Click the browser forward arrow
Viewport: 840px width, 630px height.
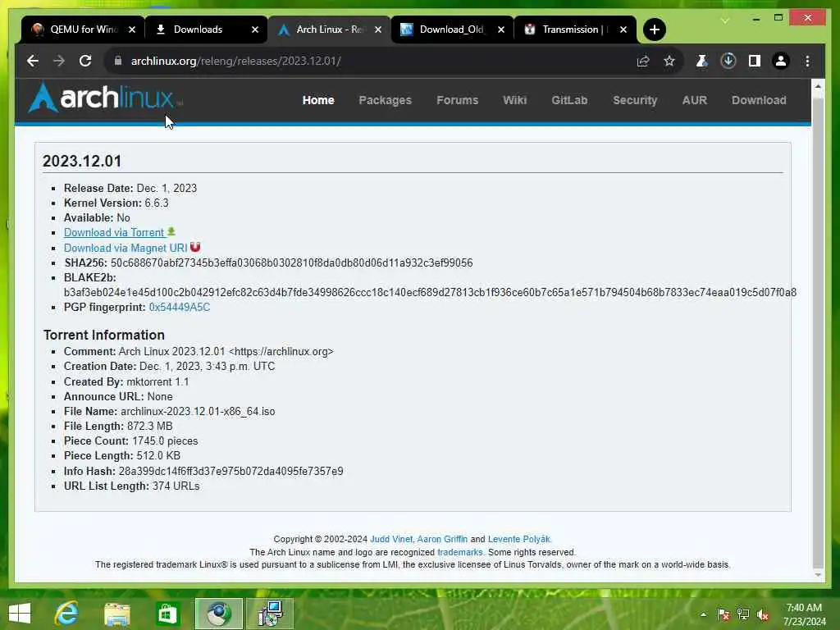tap(59, 61)
